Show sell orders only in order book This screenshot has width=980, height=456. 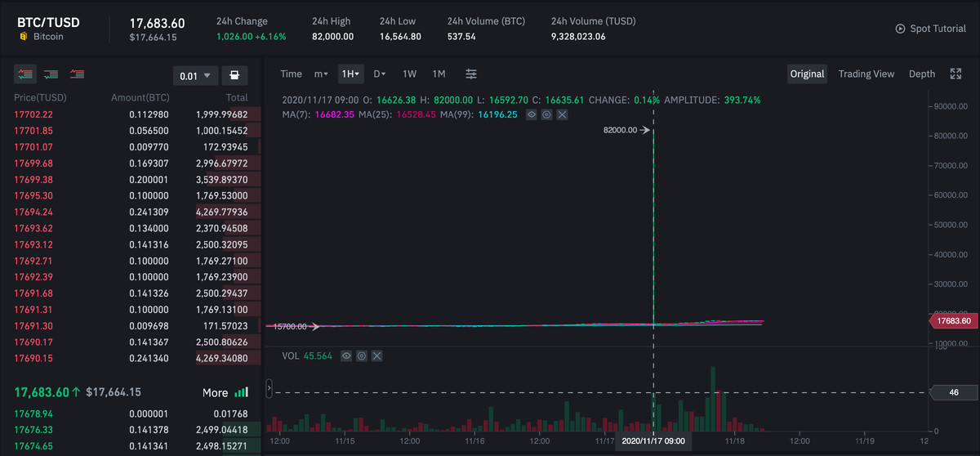(78, 74)
